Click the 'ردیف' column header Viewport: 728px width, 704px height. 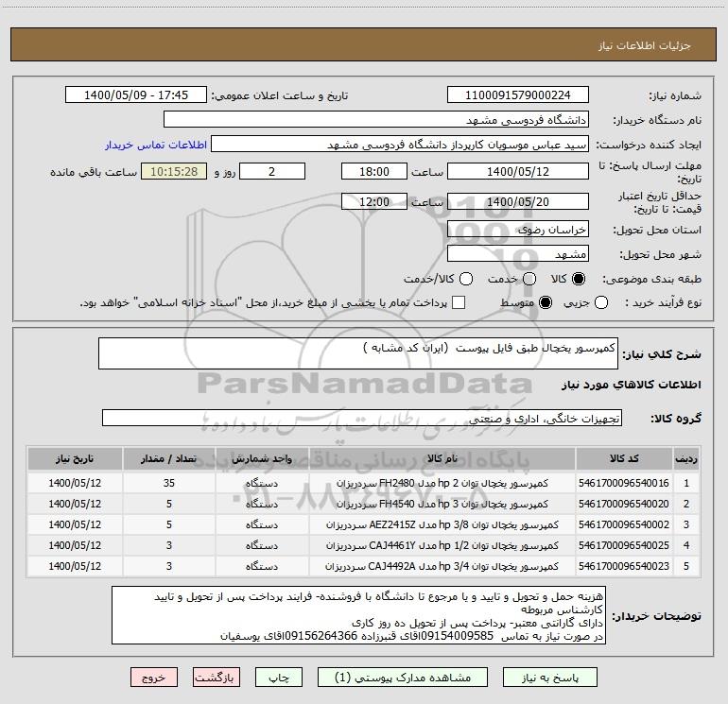pyautogui.click(x=686, y=459)
